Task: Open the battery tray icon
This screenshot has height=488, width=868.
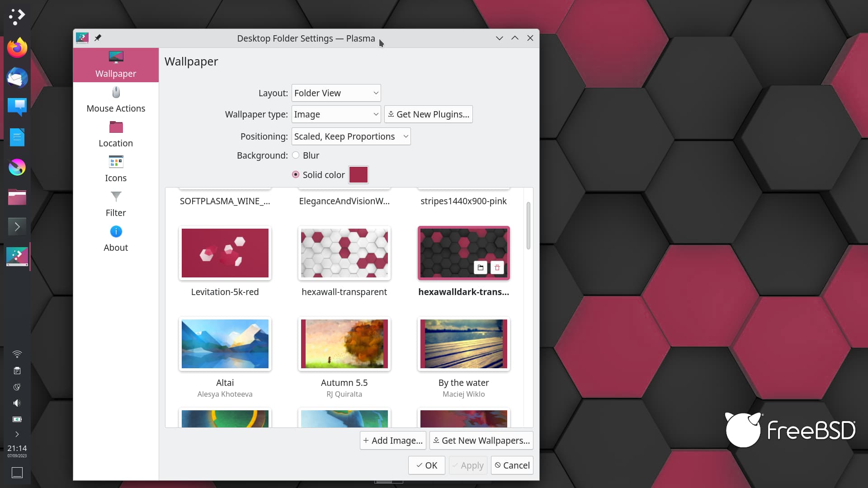Action: (17, 419)
